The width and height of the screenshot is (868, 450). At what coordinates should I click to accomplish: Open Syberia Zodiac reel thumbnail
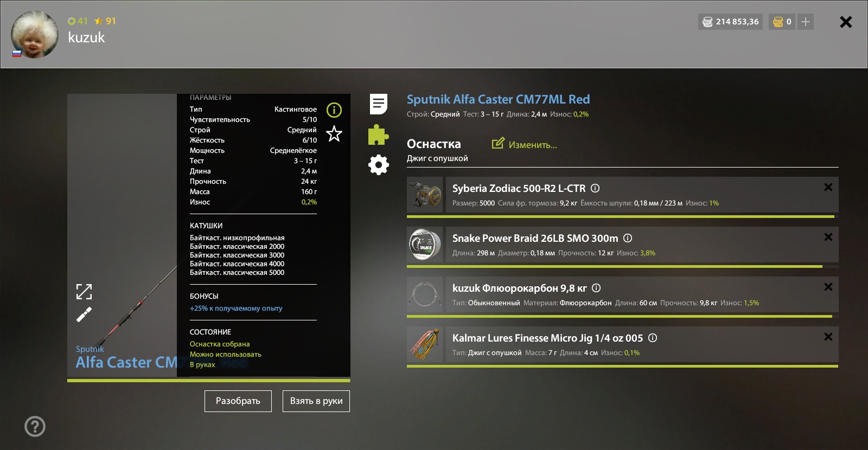pyautogui.click(x=425, y=195)
